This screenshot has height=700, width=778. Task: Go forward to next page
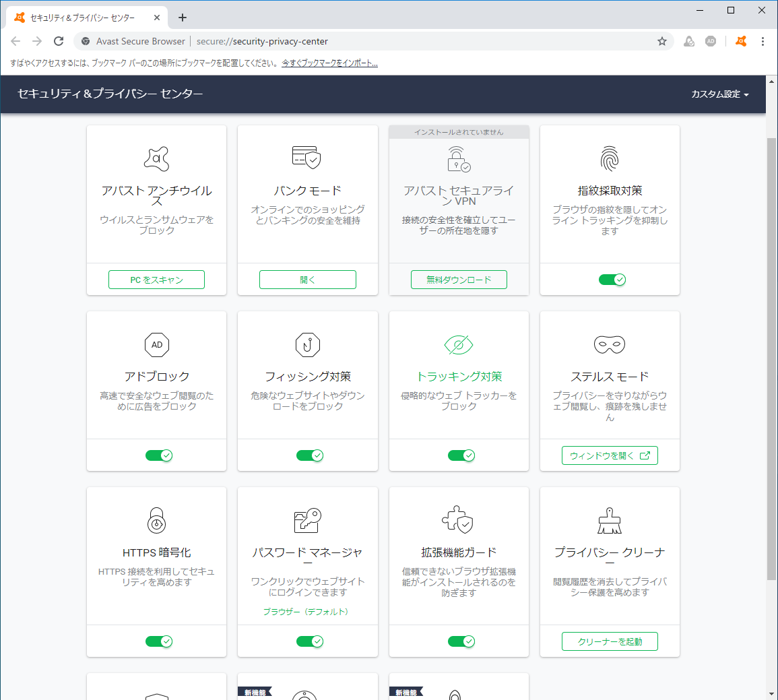(x=37, y=41)
